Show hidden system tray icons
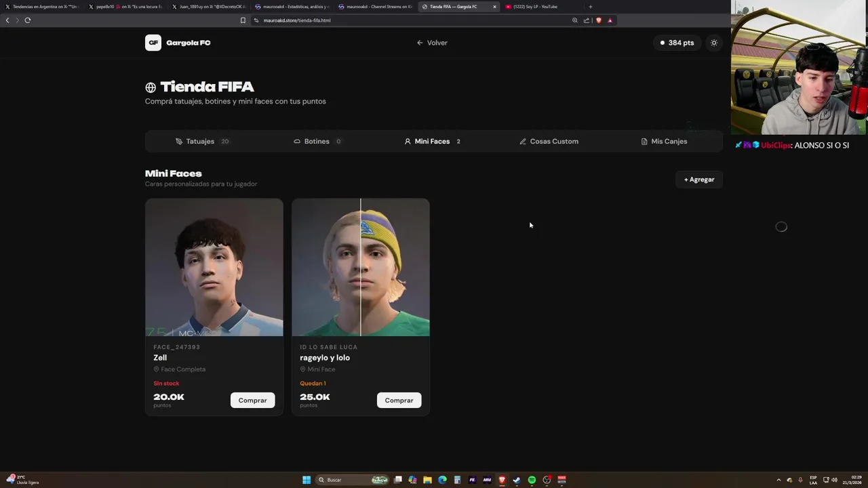The height and width of the screenshot is (488, 868). point(778,480)
